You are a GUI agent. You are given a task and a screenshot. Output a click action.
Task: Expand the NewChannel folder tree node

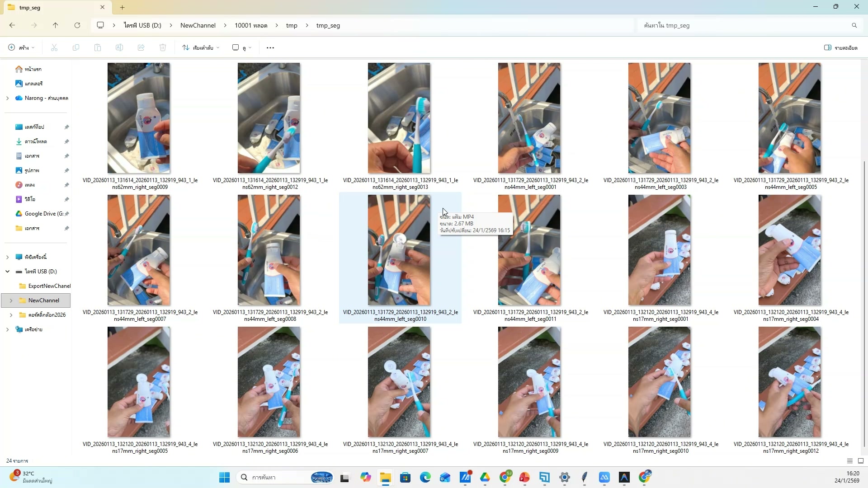[11, 300]
